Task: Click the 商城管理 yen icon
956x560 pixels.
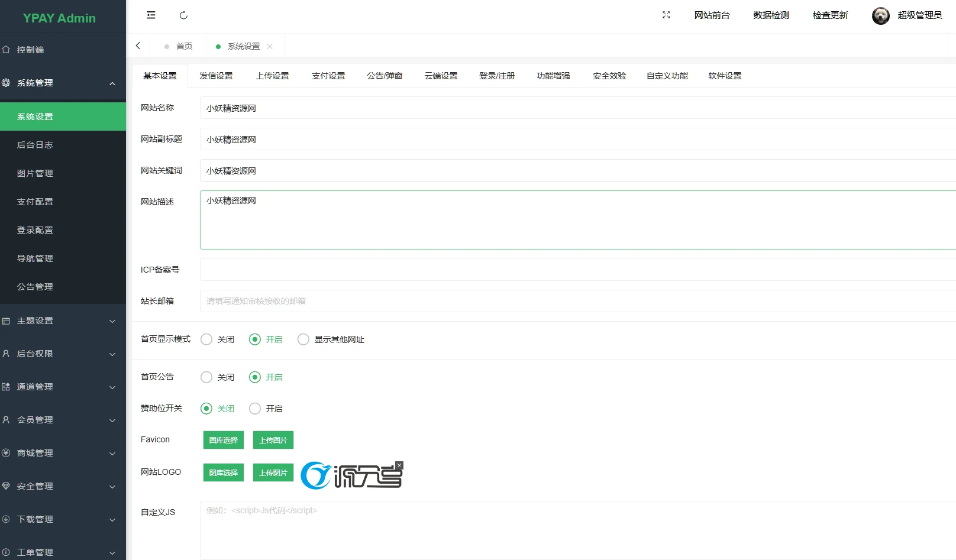Action: [x=6, y=453]
